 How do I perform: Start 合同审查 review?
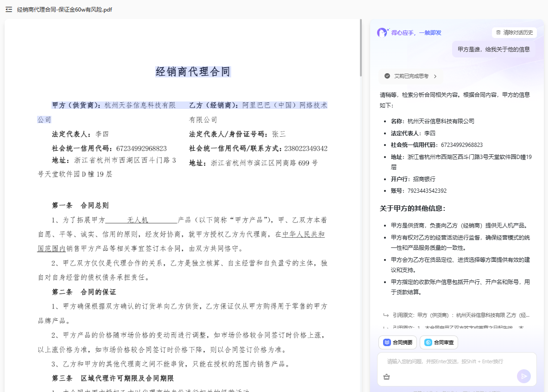pyautogui.click(x=439, y=342)
